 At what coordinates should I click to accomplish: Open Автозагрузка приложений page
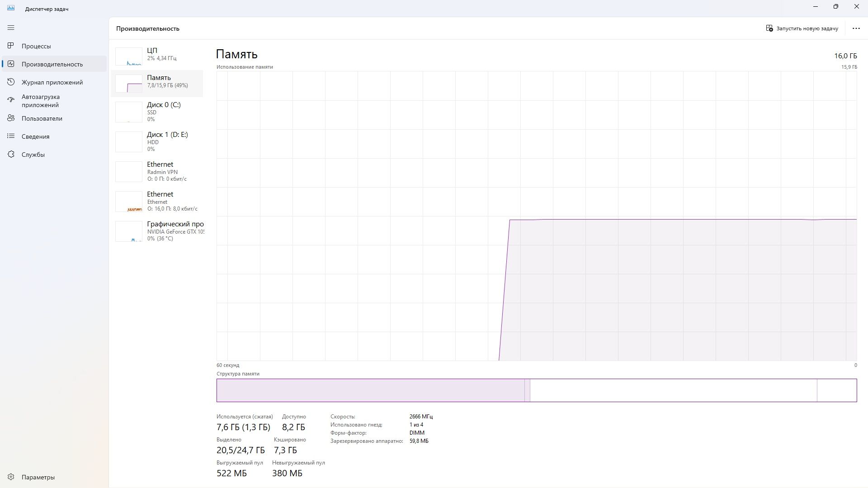(x=54, y=101)
